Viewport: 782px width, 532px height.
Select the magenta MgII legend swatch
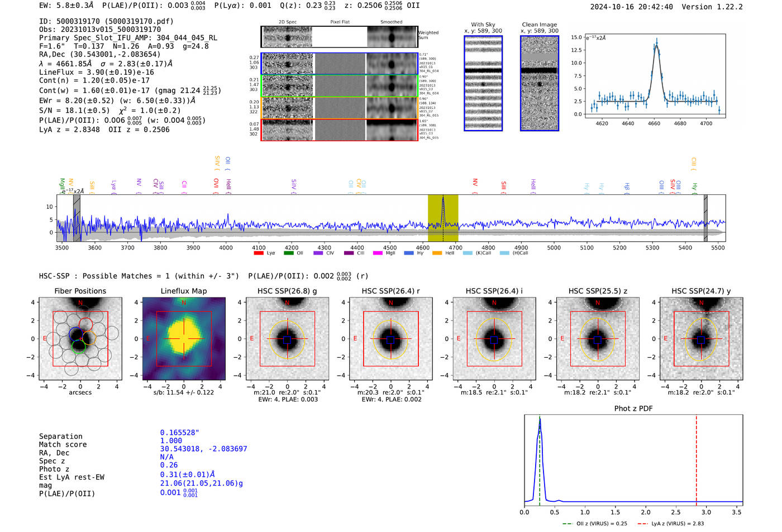pyautogui.click(x=378, y=253)
